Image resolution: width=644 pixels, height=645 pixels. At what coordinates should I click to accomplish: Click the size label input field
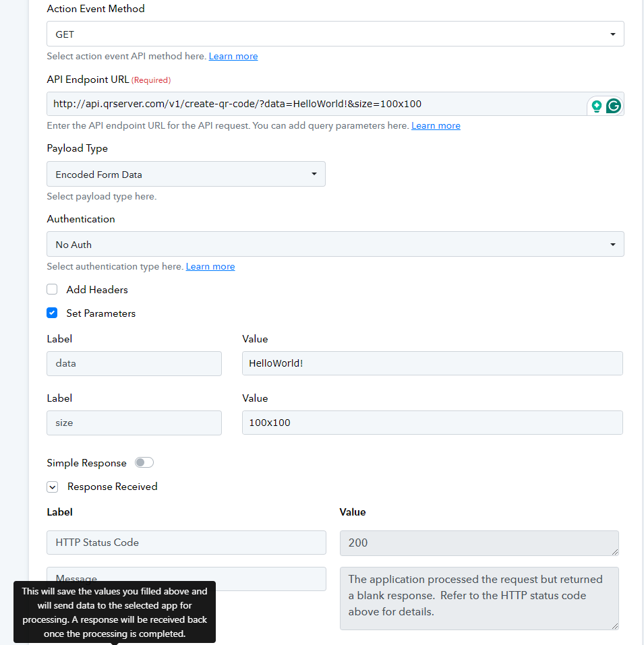134,423
